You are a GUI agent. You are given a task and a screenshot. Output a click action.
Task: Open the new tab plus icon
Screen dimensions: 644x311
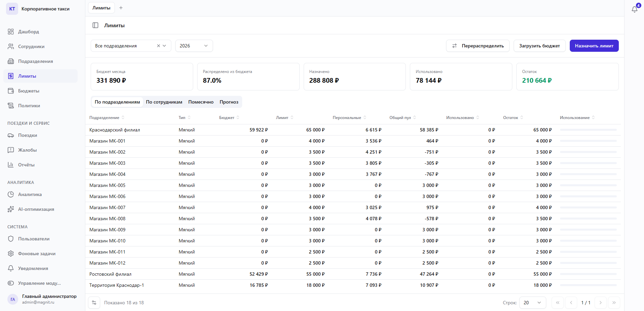coord(121,8)
